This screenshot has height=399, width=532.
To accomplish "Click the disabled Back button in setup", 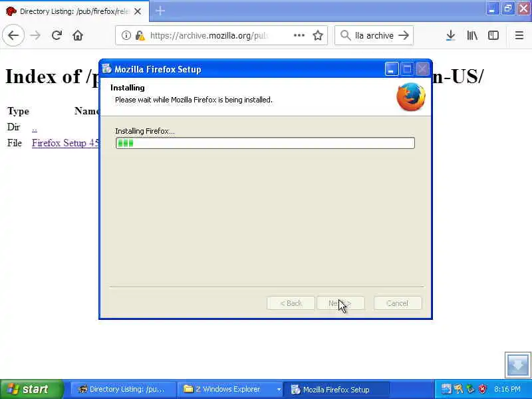I will [291, 303].
